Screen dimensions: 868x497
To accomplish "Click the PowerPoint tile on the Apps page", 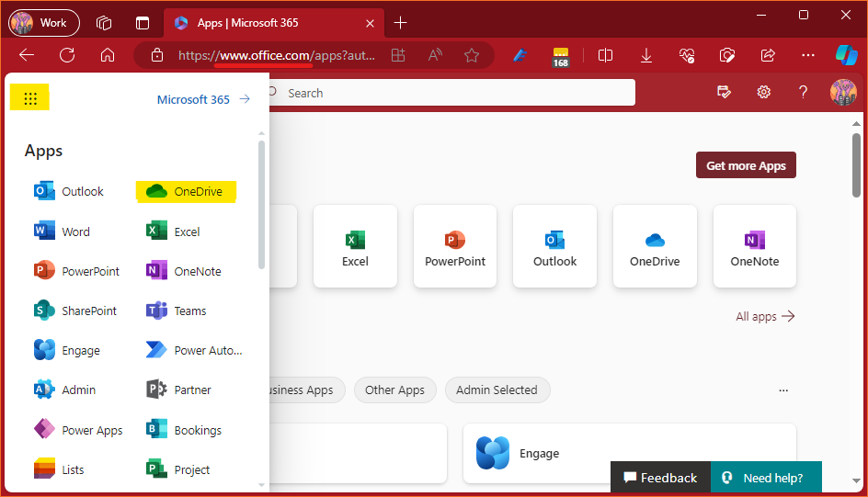I will [x=455, y=246].
